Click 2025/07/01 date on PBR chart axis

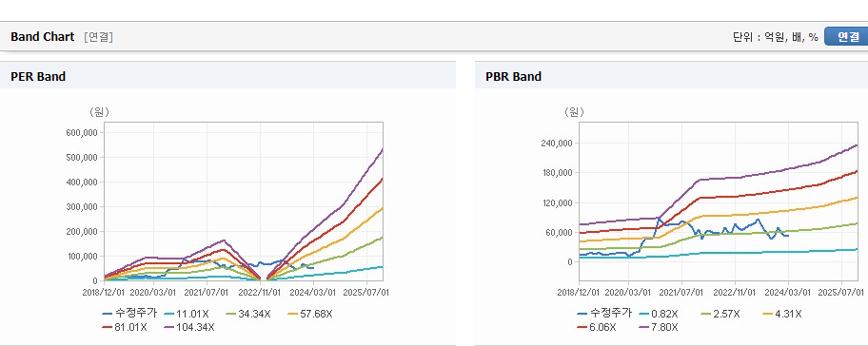(841, 292)
